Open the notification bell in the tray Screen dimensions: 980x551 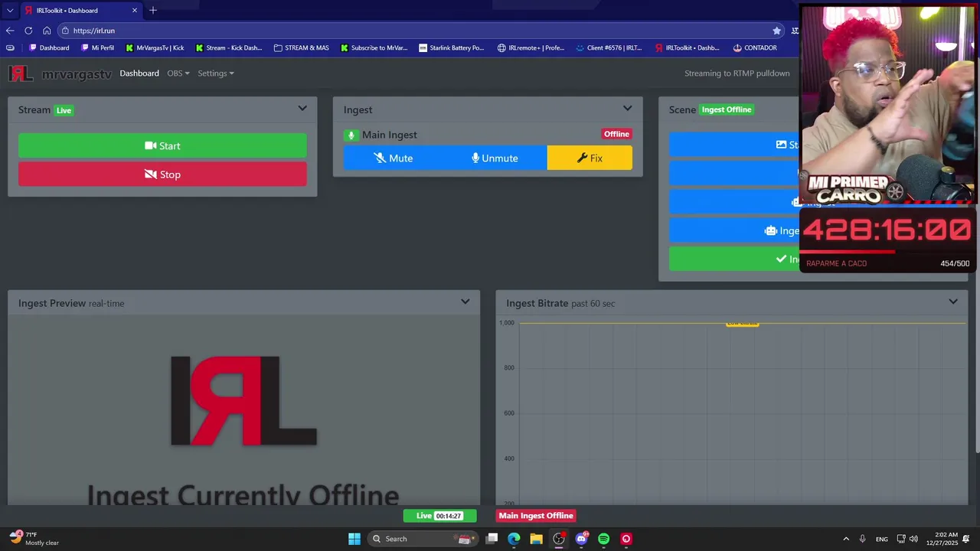click(966, 539)
